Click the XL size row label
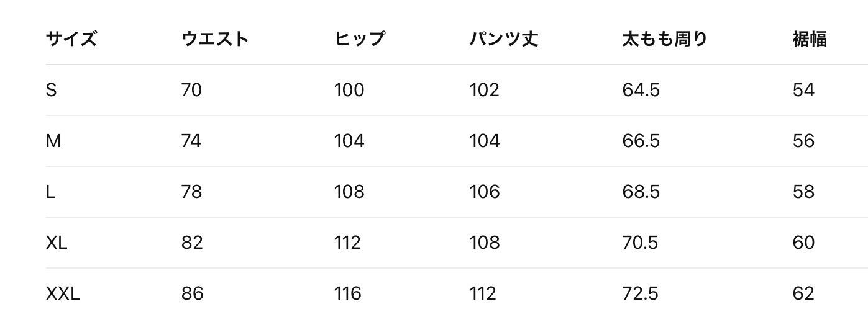Image resolution: width=868 pixels, height=322 pixels. (57, 243)
